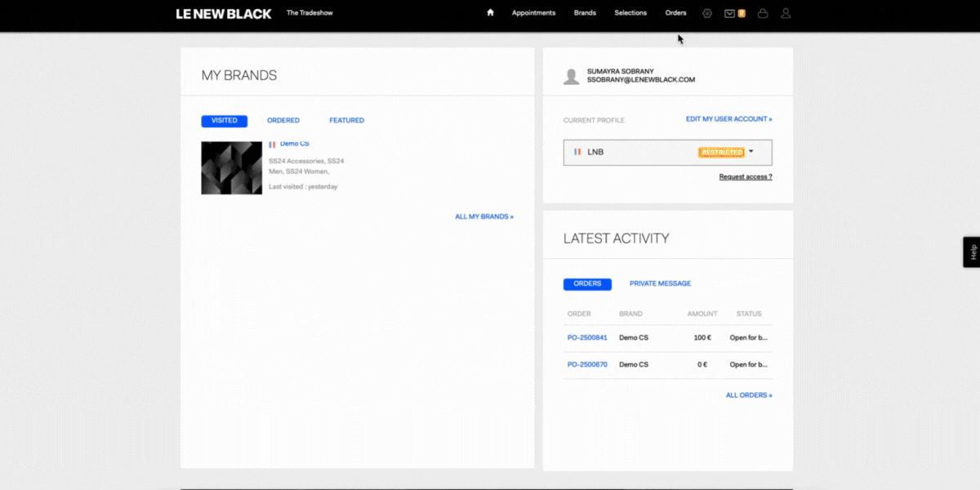Open the user account icon in navbar
The width and height of the screenshot is (980, 490).
(786, 13)
